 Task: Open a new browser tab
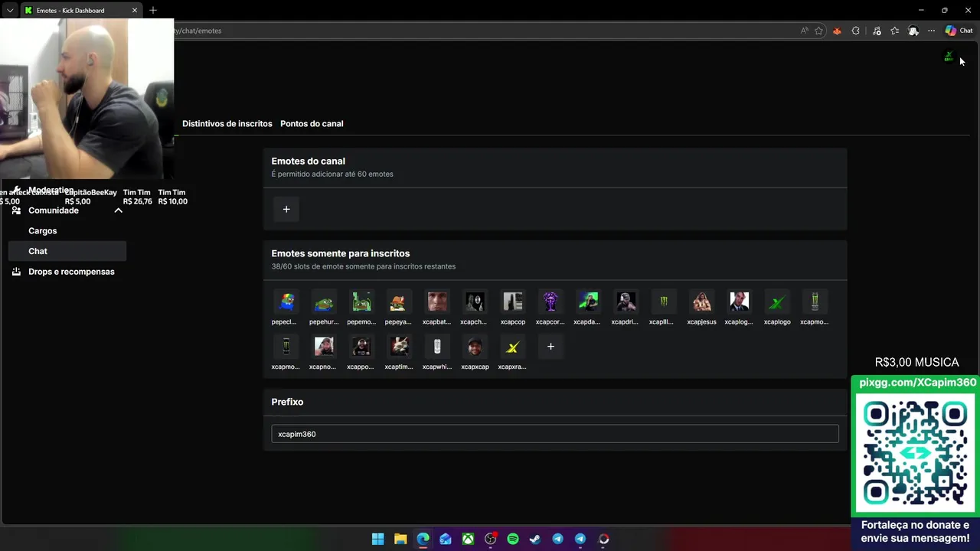(153, 10)
